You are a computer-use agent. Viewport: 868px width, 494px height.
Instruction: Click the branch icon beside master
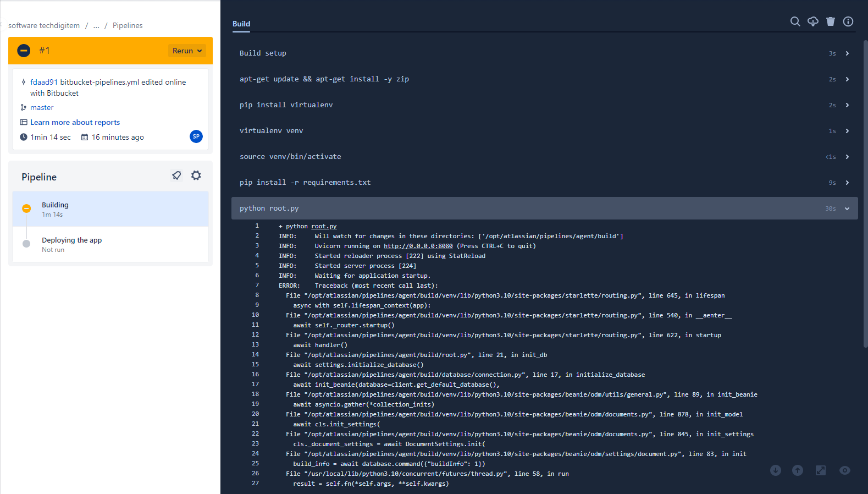click(x=24, y=107)
